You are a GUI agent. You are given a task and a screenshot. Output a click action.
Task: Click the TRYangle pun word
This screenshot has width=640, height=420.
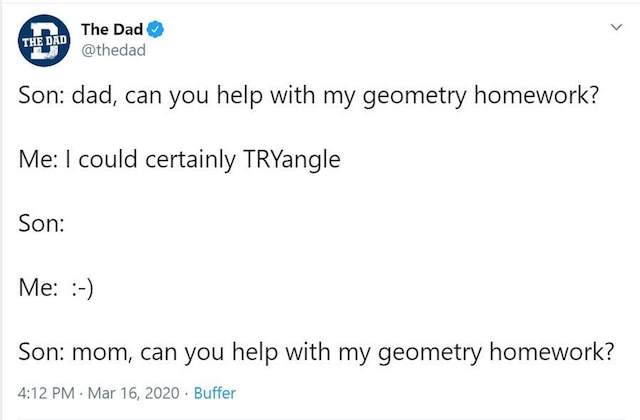tap(292, 160)
